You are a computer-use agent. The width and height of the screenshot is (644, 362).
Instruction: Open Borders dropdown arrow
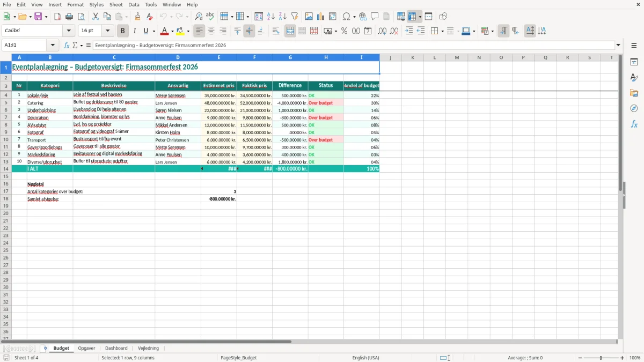pyautogui.click(x=442, y=32)
